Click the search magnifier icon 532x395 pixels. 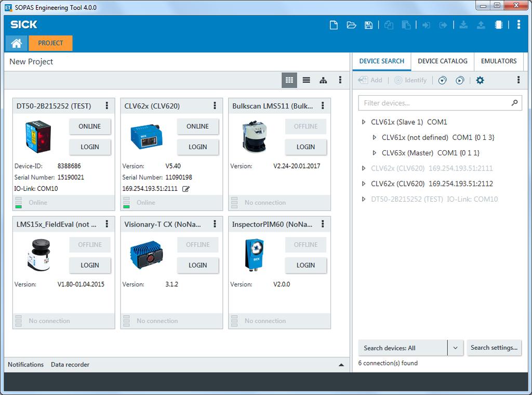(514, 102)
